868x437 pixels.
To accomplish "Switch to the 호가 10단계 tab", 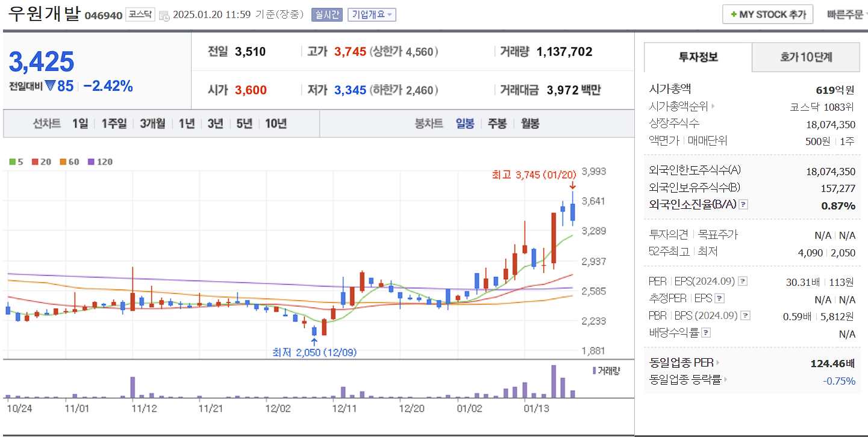I will pos(805,57).
